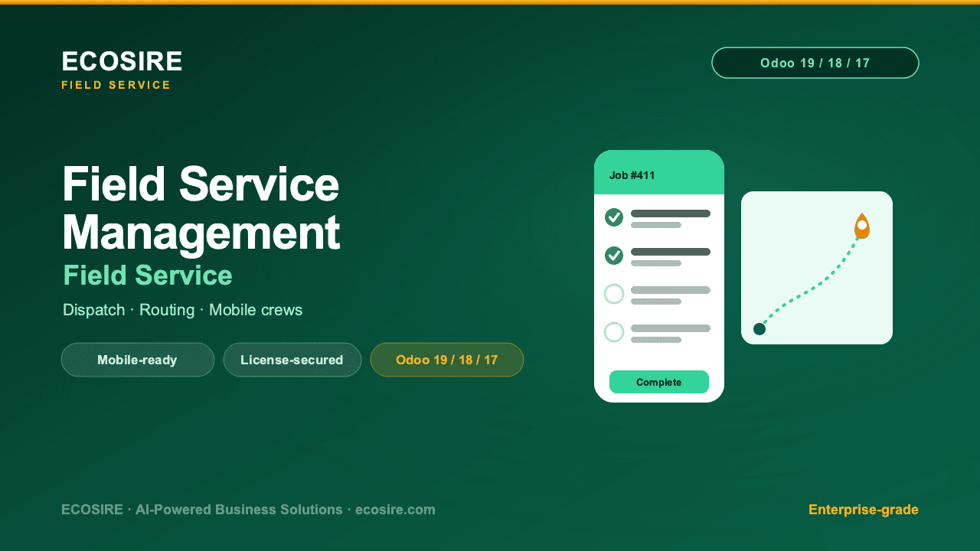
Task: Click the green Field Service subtitle
Action: (x=148, y=275)
